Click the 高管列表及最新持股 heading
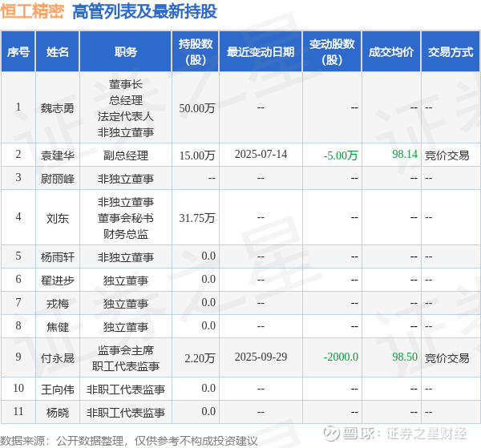Image resolution: width=481 pixels, height=448 pixels. coord(145,12)
